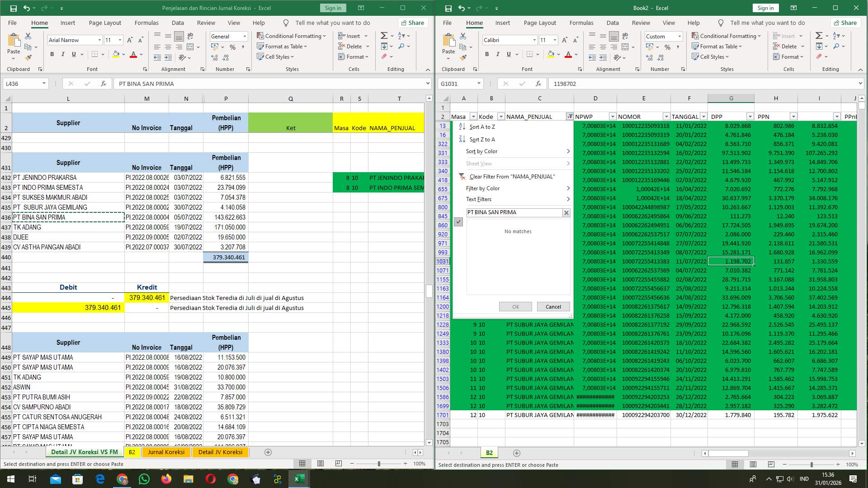This screenshot has height=488, width=868.
Task: Open the Formulas ribbon tab
Action: pyautogui.click(x=146, y=23)
